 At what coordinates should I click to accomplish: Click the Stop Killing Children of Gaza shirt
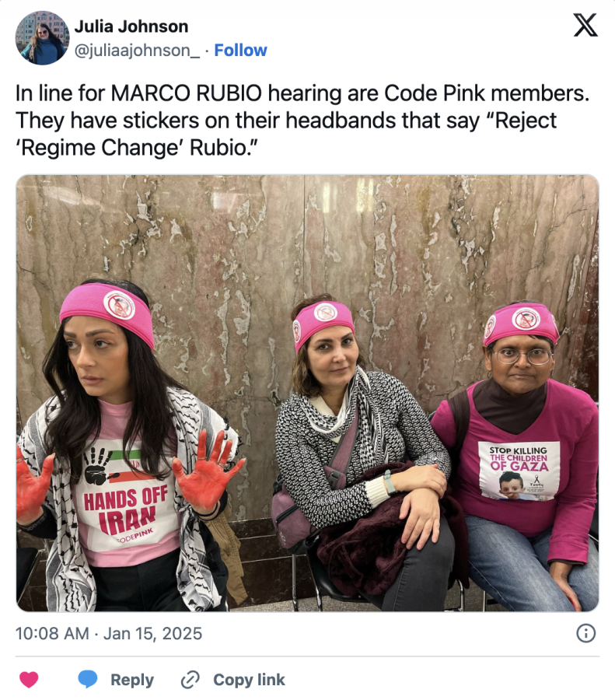coord(519,471)
